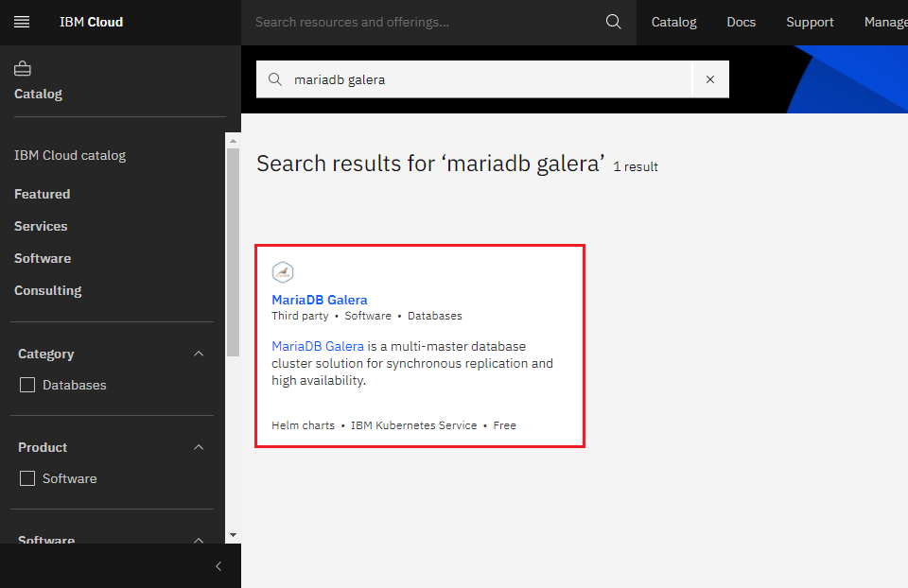Screen dimensions: 908x588
Task: Select Featured in the catalog sidebar
Action: 43,194
